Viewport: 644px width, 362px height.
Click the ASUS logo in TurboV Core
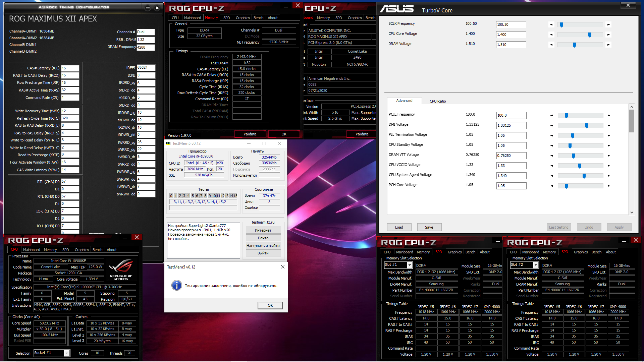click(397, 9)
